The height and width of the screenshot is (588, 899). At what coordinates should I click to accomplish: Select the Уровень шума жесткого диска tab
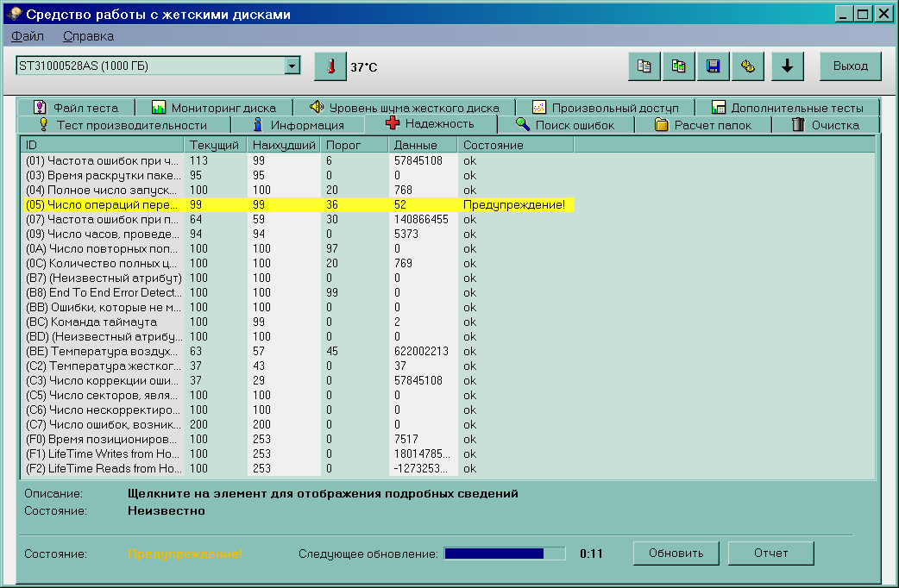(404, 108)
